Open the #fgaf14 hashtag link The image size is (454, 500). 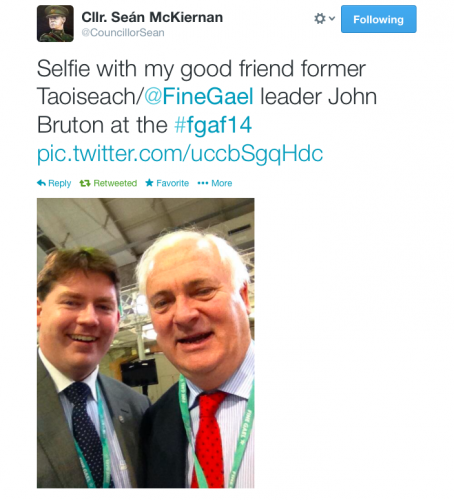213,126
